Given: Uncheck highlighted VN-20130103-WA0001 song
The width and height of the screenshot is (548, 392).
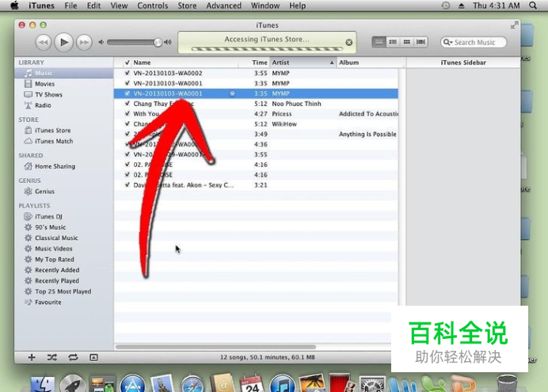Looking at the screenshot, I should (127, 93).
